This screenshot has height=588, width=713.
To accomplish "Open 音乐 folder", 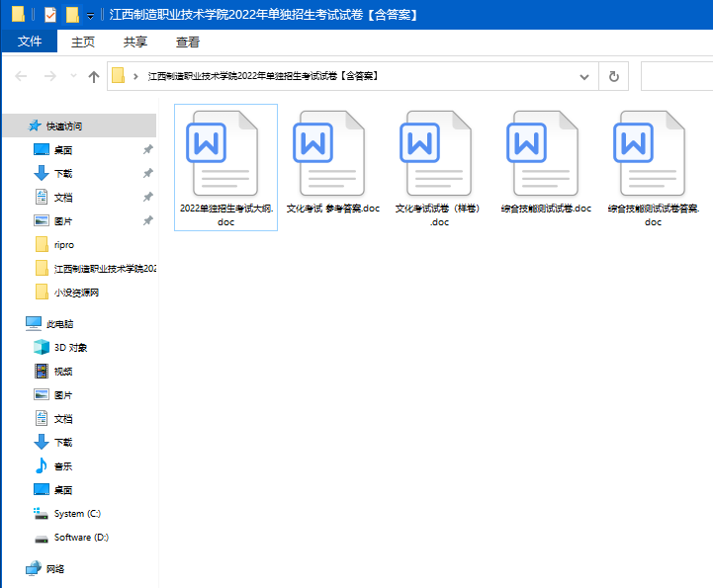I will click(x=63, y=466).
